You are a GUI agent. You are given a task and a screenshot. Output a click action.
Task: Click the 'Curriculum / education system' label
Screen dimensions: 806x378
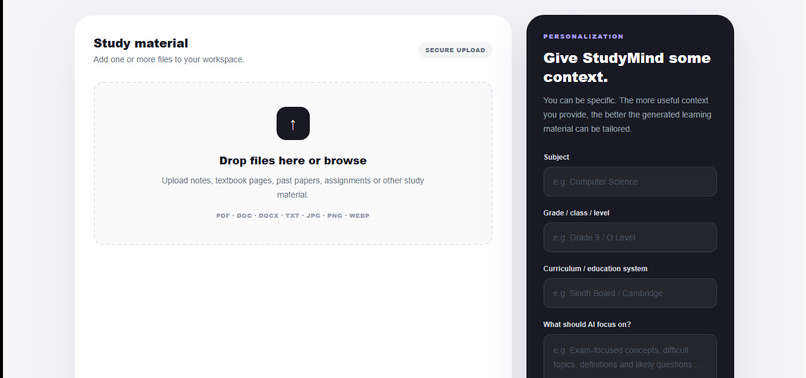point(595,269)
